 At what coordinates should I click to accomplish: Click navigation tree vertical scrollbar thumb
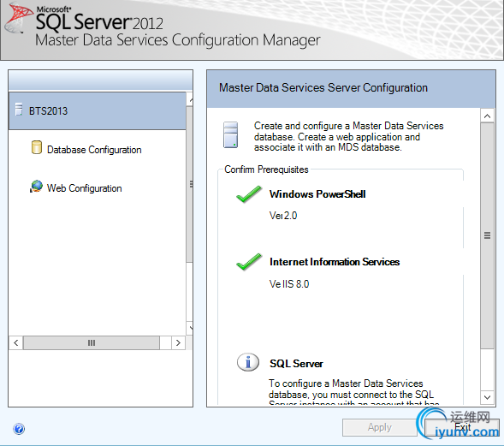click(x=189, y=184)
